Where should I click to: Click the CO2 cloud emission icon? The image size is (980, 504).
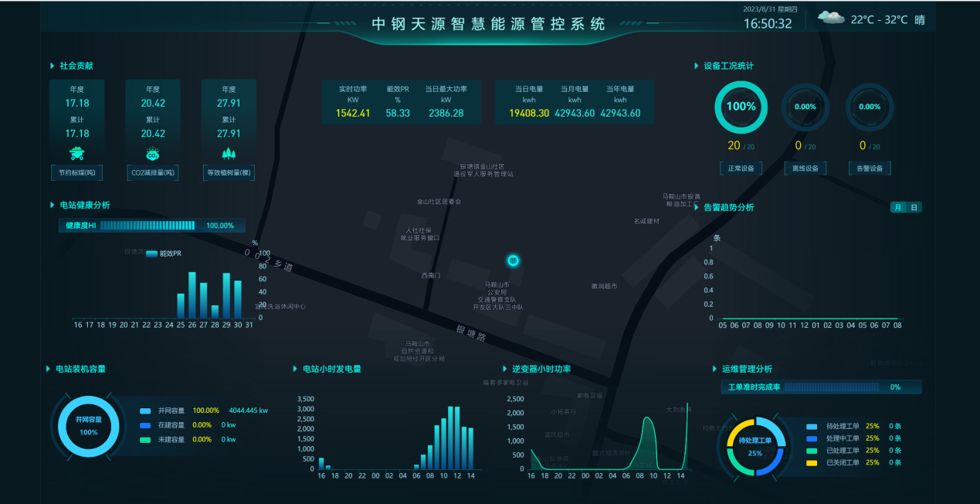pyautogui.click(x=153, y=153)
